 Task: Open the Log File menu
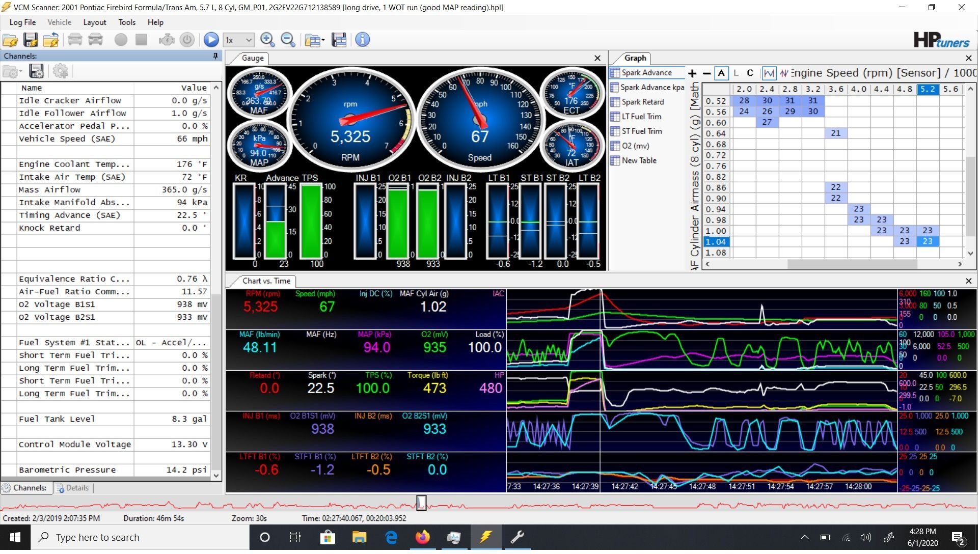pos(22,22)
